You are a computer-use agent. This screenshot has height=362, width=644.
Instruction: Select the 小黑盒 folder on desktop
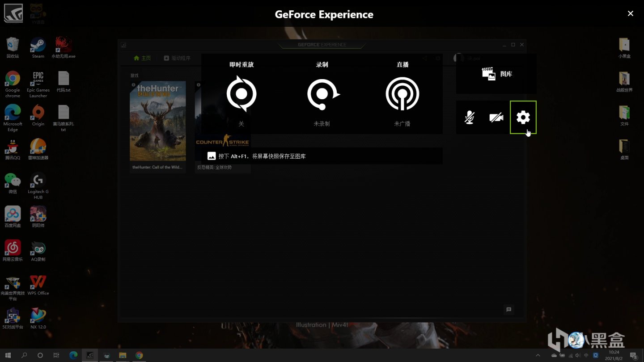624,48
